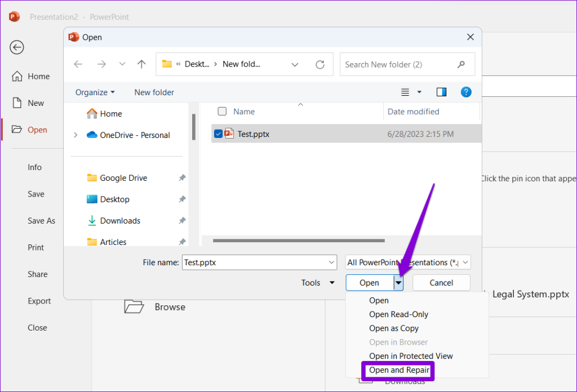Image resolution: width=577 pixels, height=392 pixels.
Task: Click the Back navigation arrow in dialog
Action: 78,64
